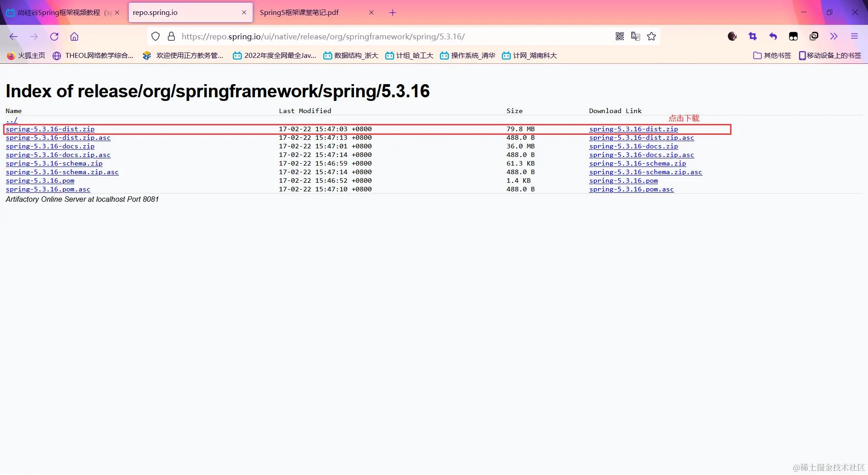
Task: Click the forward navigation arrow
Action: click(34, 37)
